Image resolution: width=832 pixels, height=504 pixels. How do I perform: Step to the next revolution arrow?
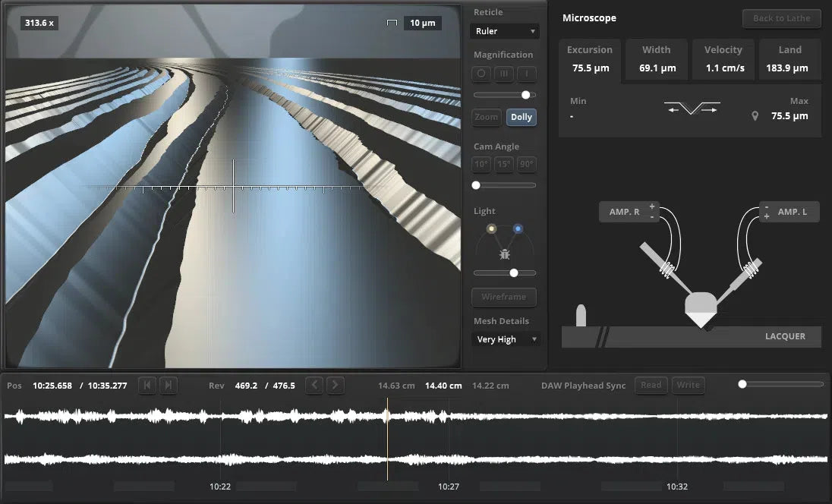336,386
